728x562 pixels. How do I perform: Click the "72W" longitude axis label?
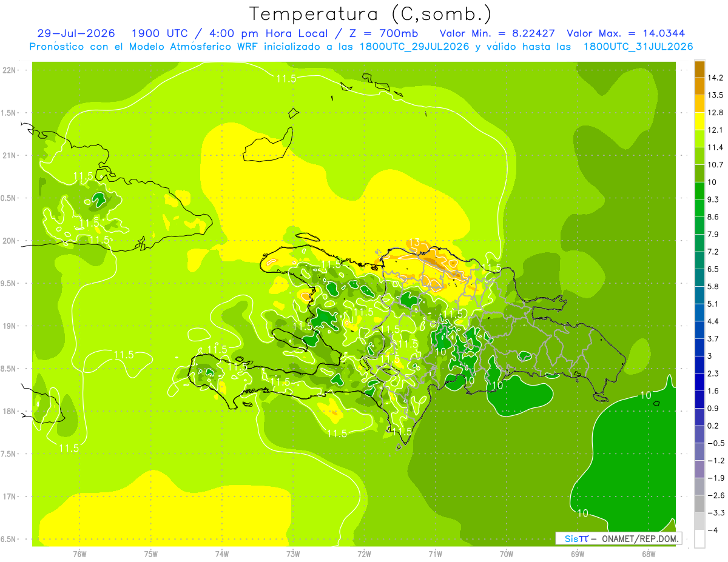364,554
